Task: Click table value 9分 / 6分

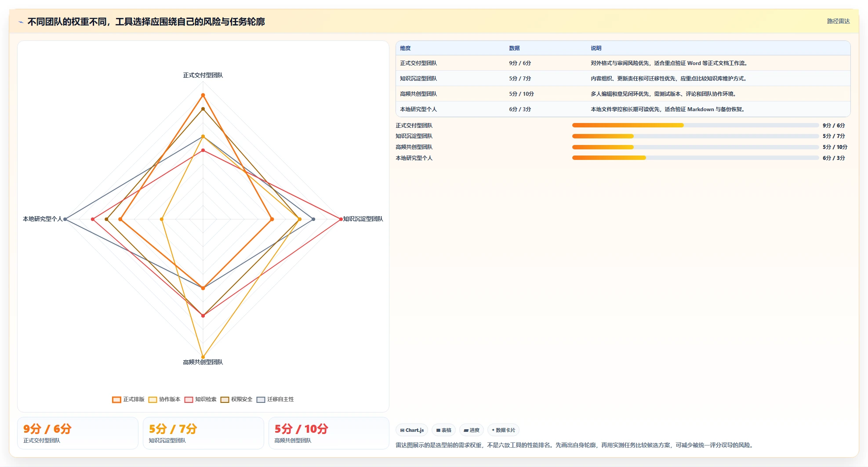Action: pyautogui.click(x=520, y=63)
